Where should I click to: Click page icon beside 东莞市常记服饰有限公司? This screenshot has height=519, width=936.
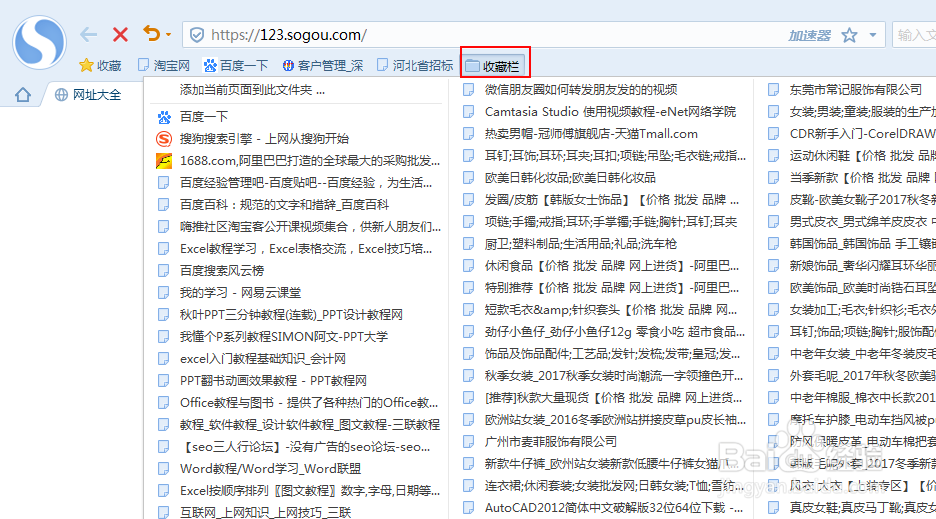point(774,90)
